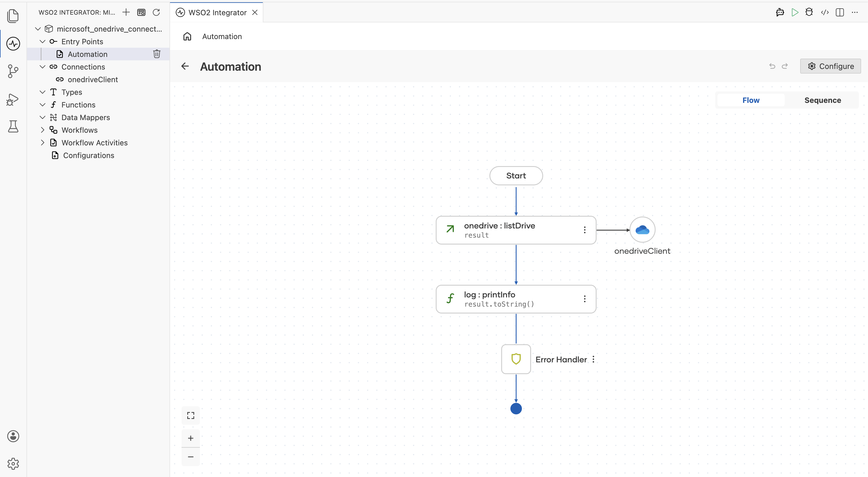Split the editor layout
The width and height of the screenshot is (868, 477).
840,12
